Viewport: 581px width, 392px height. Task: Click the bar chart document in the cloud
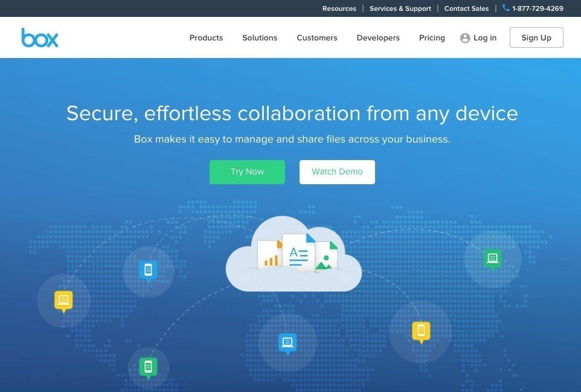[270, 254]
